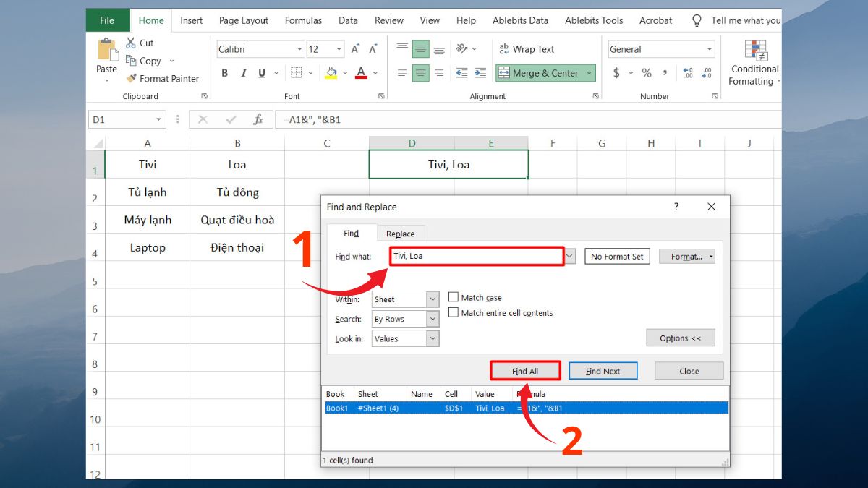Click the Find Next button
Image resolution: width=868 pixels, height=488 pixels.
[x=603, y=371]
